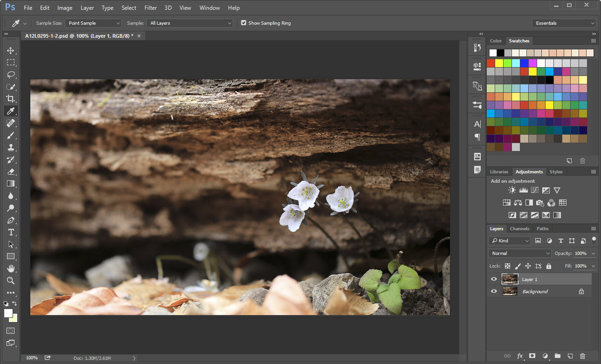This screenshot has height=364, width=601.
Task: Add a Hue/Saturation adjustment
Action: click(507, 203)
